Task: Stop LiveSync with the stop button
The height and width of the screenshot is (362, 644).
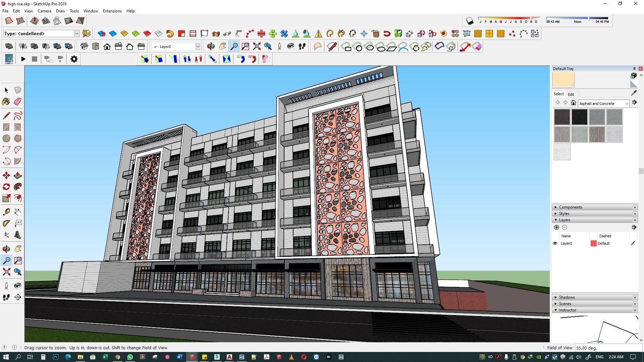Action: coord(34,59)
